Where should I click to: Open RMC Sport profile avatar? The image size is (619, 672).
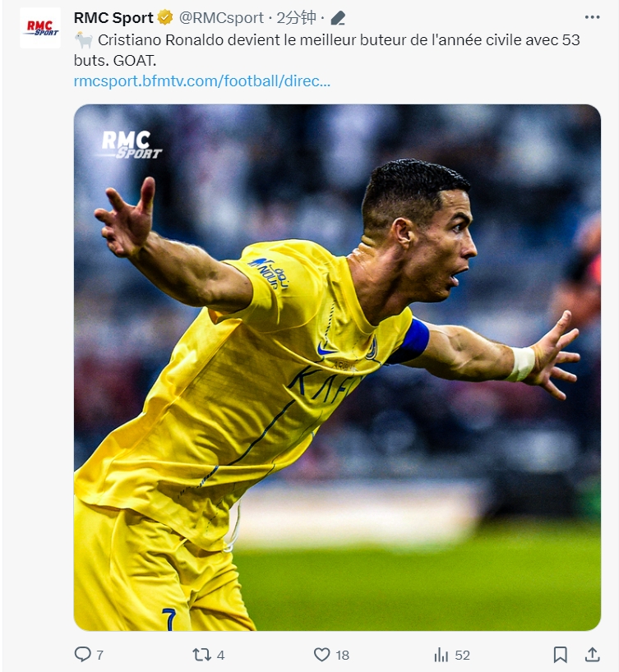40,28
